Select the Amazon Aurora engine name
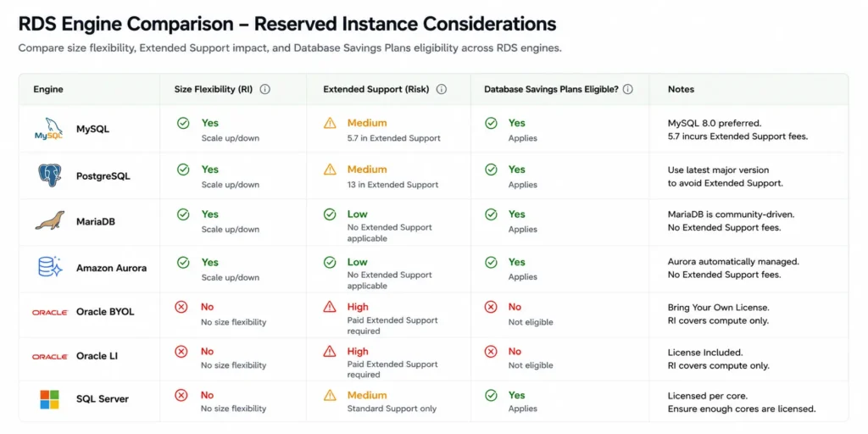868x434 pixels. 111,269
